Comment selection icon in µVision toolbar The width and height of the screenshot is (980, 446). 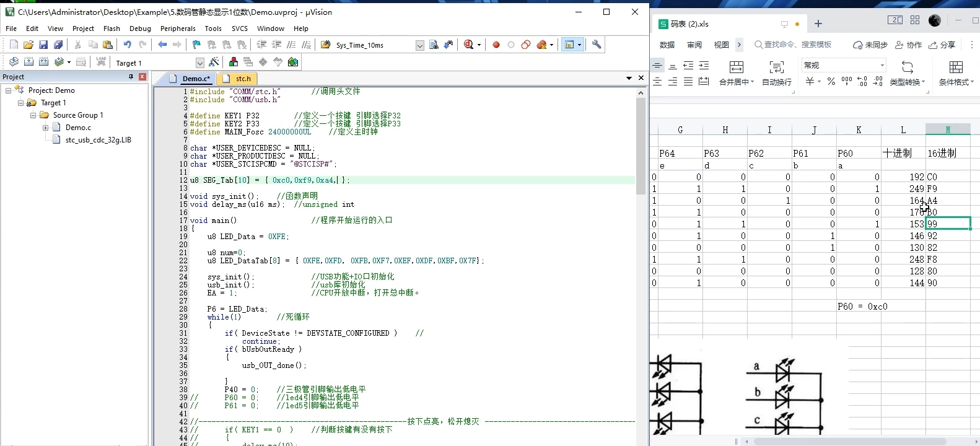pos(291,45)
